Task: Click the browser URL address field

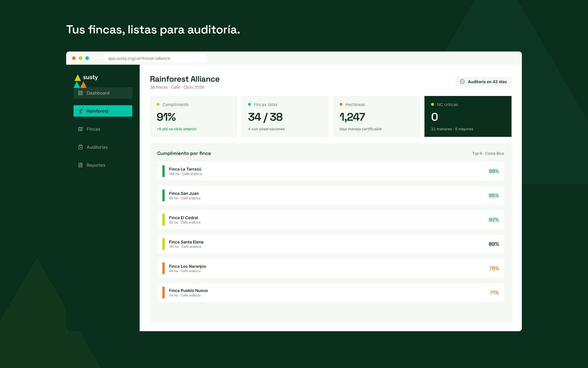Action: pyautogui.click(x=155, y=58)
